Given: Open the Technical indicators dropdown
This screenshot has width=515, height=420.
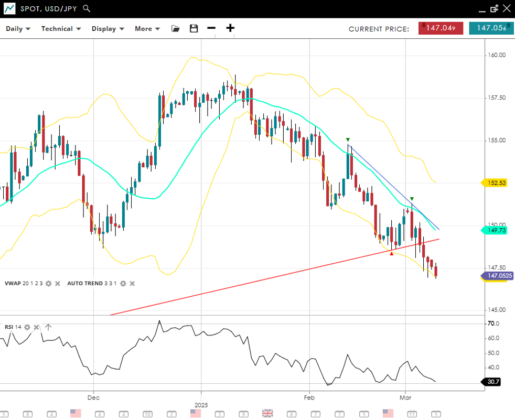Looking at the screenshot, I should tap(61, 29).
